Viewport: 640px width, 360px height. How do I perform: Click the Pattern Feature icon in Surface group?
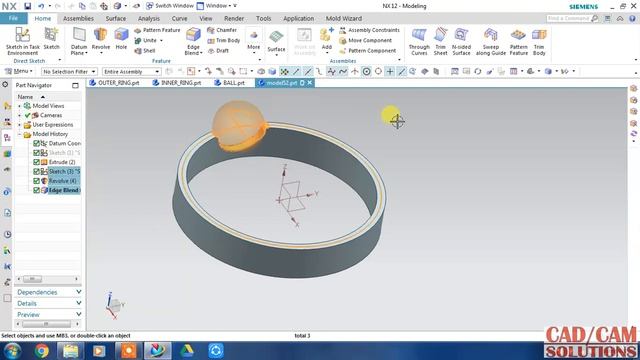pos(518,41)
